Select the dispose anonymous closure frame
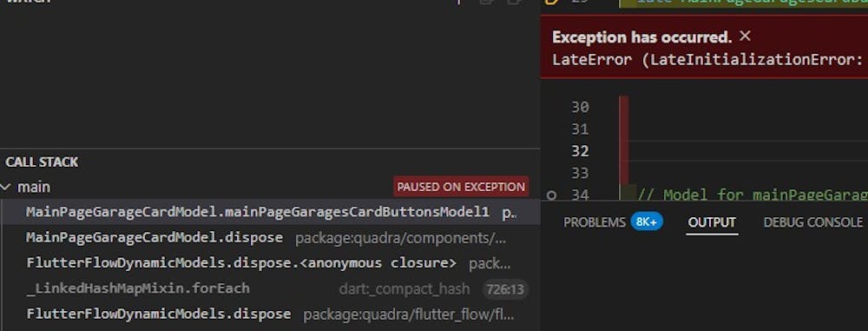Screen dimensions: 868x331 pos(270,263)
